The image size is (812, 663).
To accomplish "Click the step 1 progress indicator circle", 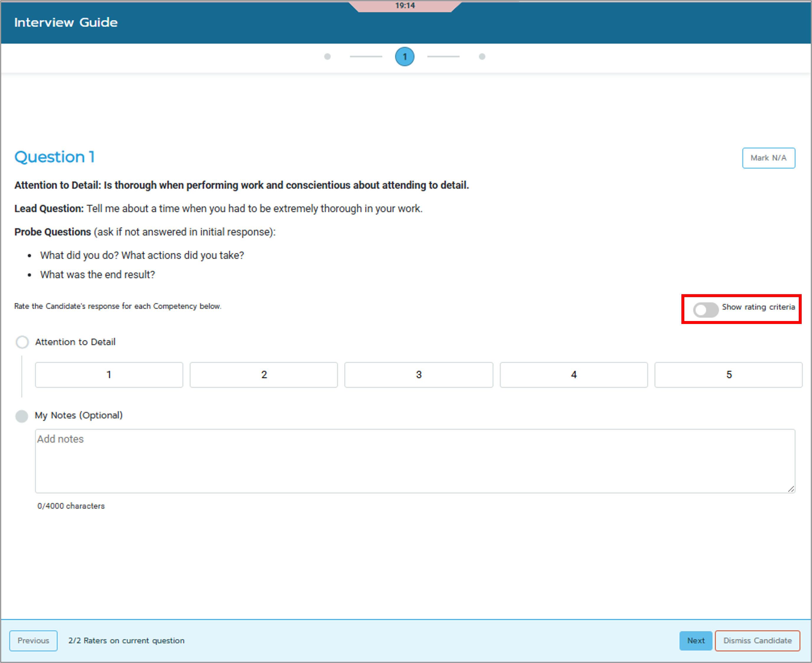I will 405,57.
